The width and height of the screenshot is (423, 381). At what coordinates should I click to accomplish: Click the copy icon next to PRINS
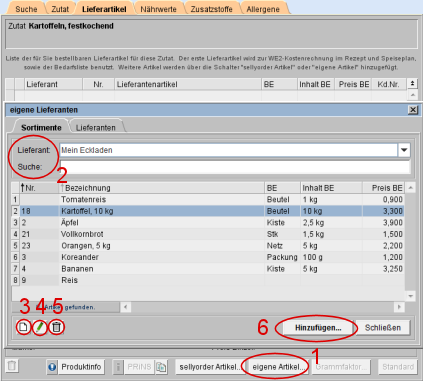pyautogui.click(x=162, y=367)
